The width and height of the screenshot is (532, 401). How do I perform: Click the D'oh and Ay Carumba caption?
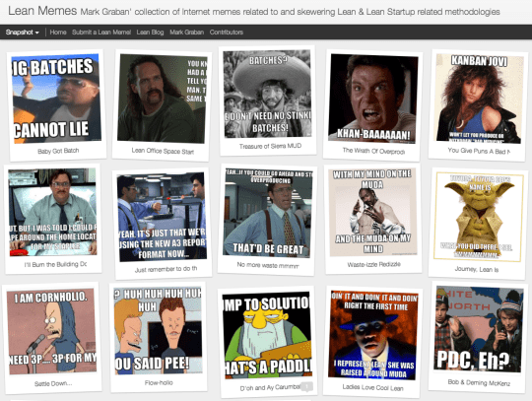[x=270, y=387]
